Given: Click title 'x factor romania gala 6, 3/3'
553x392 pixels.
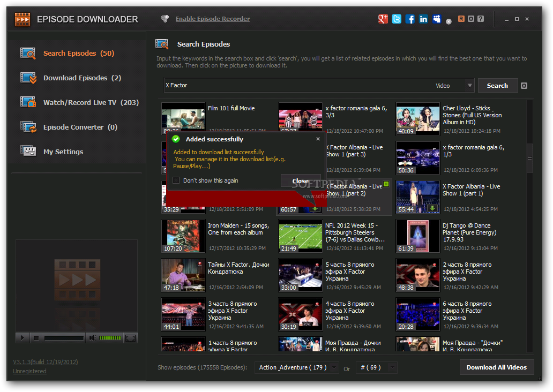Looking at the screenshot, I should (x=356, y=112).
